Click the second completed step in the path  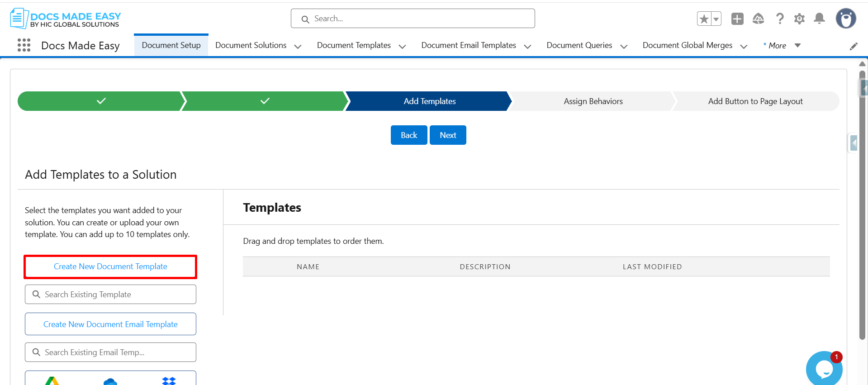[x=265, y=101]
